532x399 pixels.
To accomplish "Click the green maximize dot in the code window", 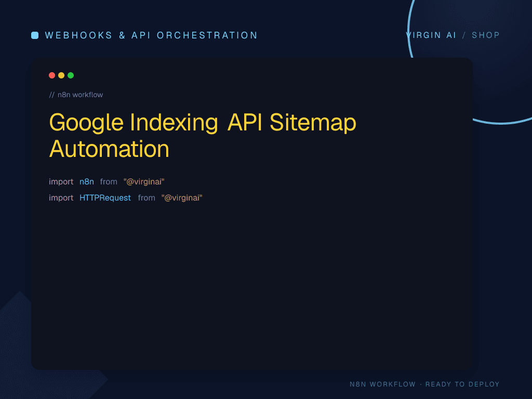I will point(71,75).
